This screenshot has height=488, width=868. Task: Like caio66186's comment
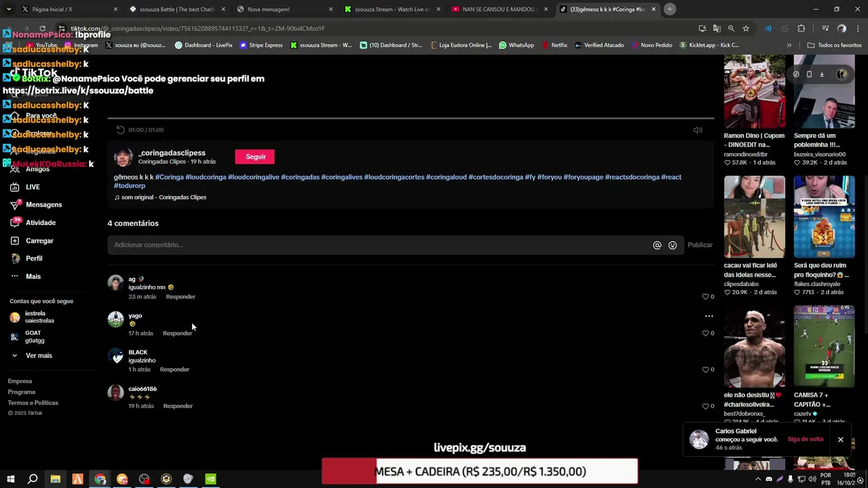[706, 407]
